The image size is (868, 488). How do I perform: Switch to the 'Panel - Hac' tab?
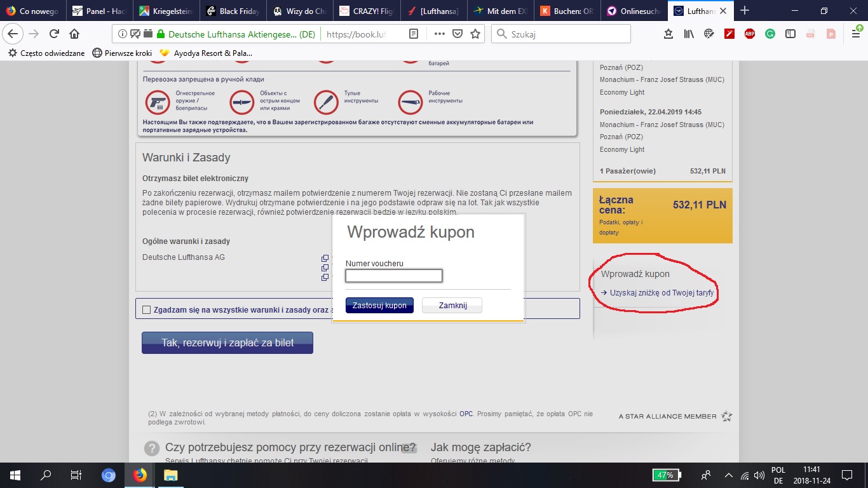(100, 11)
